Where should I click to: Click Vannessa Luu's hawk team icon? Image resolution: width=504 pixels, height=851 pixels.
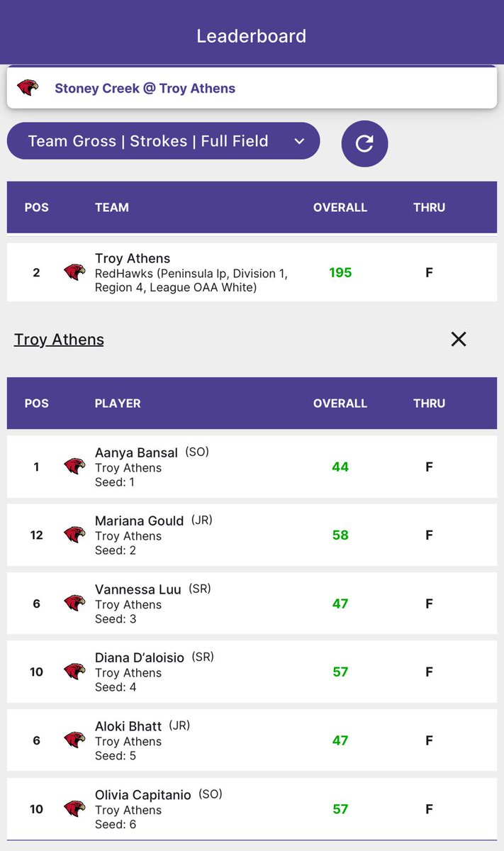click(74, 604)
